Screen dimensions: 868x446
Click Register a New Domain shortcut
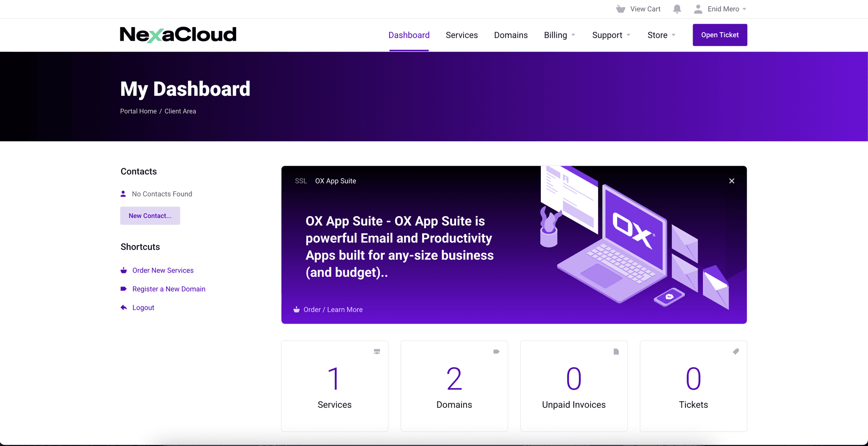tap(169, 289)
